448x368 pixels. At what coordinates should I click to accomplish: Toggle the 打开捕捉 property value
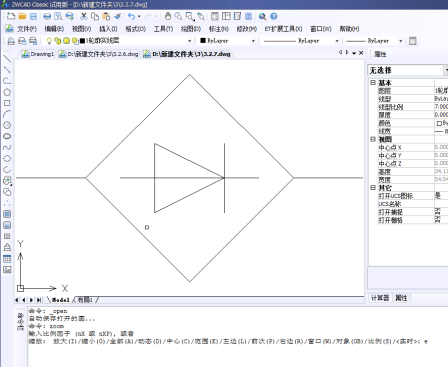pyautogui.click(x=441, y=212)
